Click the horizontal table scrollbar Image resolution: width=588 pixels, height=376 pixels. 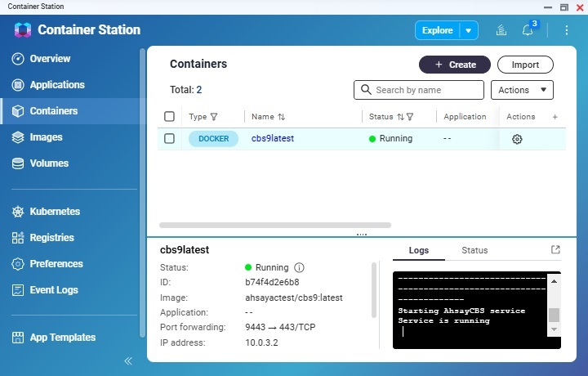pos(274,225)
